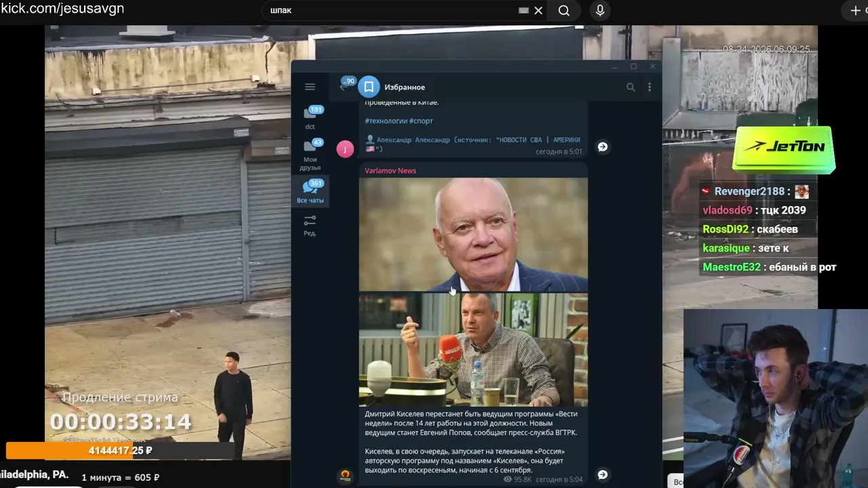Start voice search with the microphone
Screen dimensions: 868x488
tap(599, 10)
